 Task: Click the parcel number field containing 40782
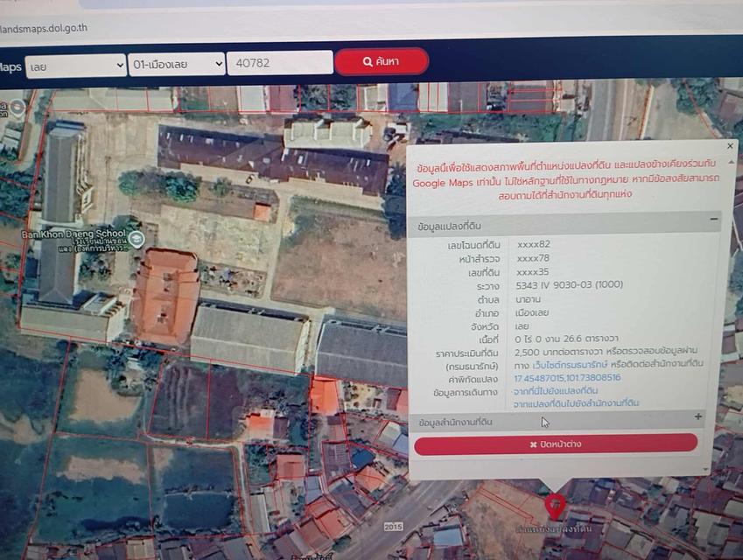[279, 63]
